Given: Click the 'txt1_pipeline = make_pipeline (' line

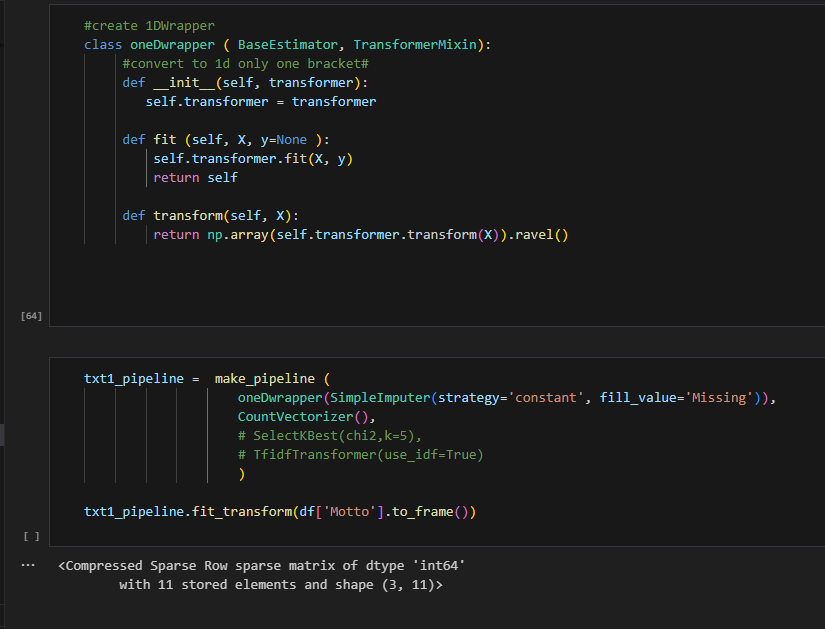Looking at the screenshot, I should [207, 378].
